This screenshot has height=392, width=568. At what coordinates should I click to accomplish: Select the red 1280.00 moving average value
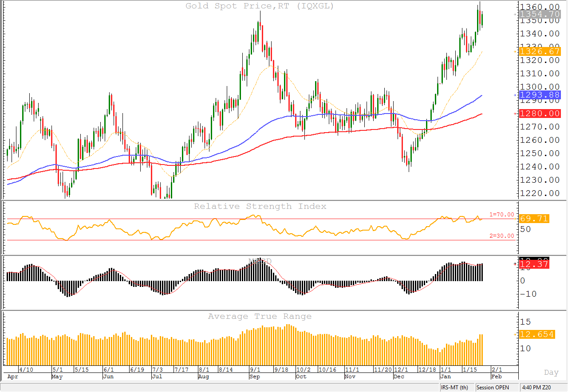click(540, 114)
